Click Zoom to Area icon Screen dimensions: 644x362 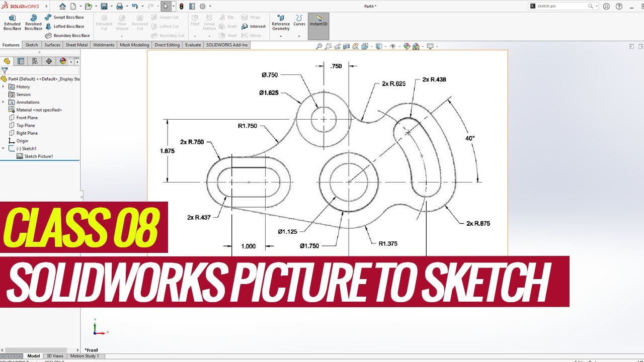click(328, 46)
